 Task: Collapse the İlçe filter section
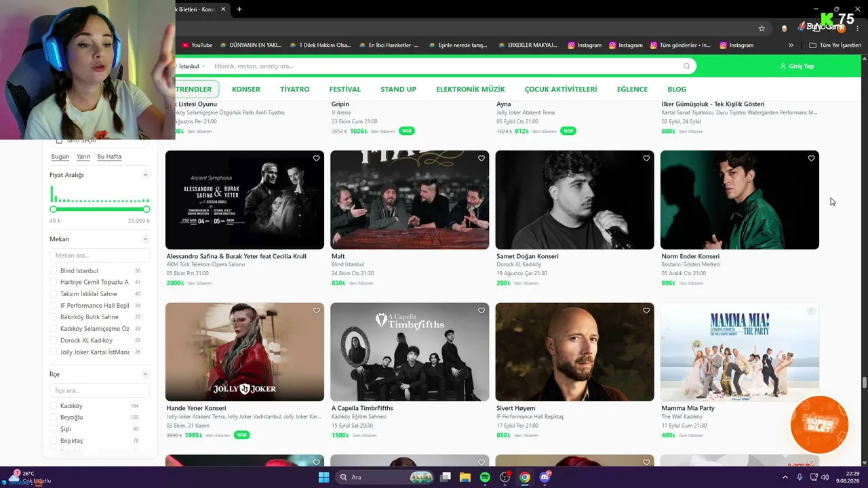[145, 374]
